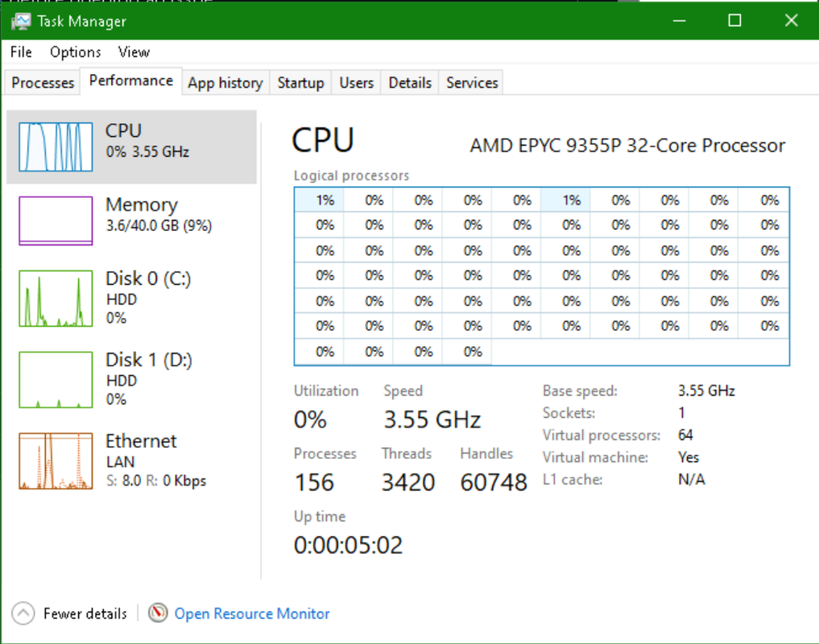The width and height of the screenshot is (819, 644).
Task: Click the Handles count 60748
Action: (x=494, y=482)
